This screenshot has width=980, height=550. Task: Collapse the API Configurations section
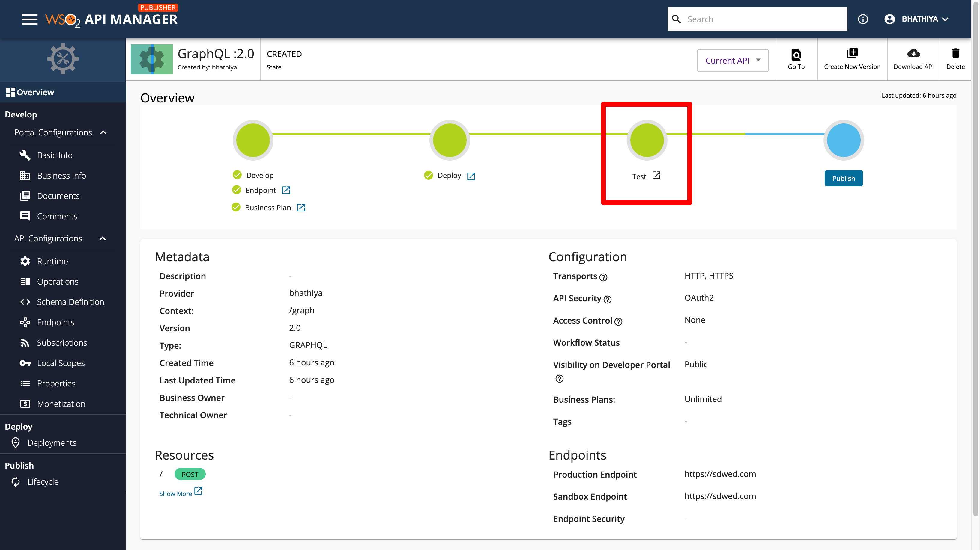102,238
